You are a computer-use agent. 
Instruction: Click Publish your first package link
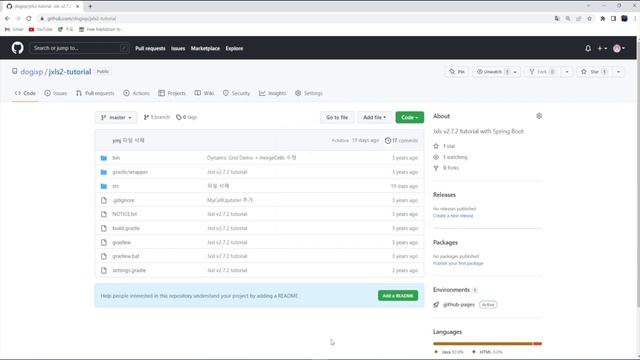point(458,263)
